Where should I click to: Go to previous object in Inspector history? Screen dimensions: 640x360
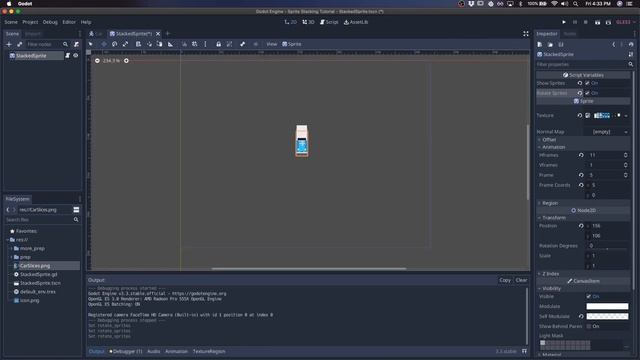[x=613, y=44]
